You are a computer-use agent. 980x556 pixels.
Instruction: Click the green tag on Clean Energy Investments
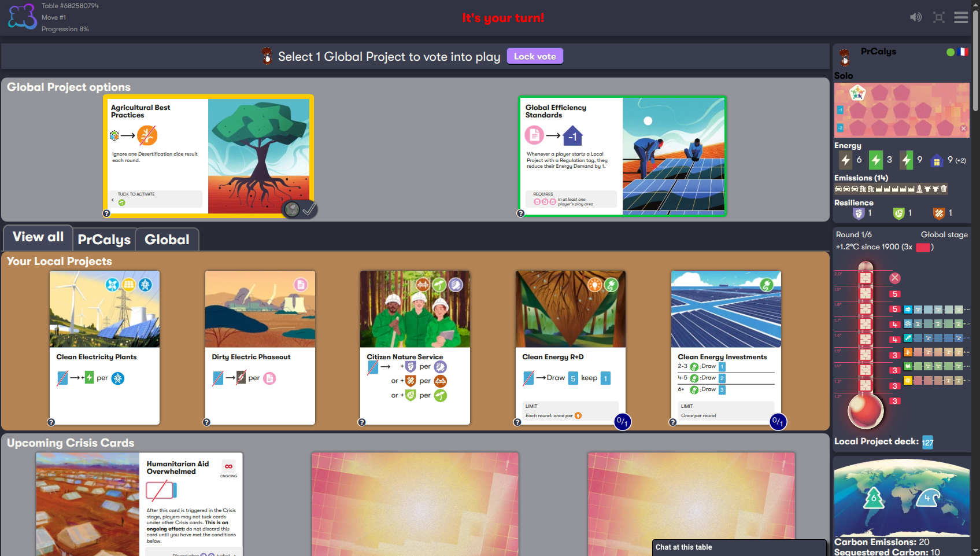767,285
